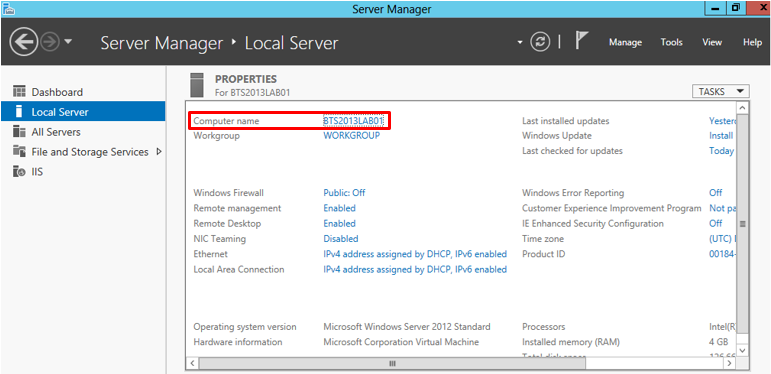Image resolution: width=771 pixels, height=374 pixels.
Task: Click the forward navigation arrow
Action: click(x=49, y=43)
